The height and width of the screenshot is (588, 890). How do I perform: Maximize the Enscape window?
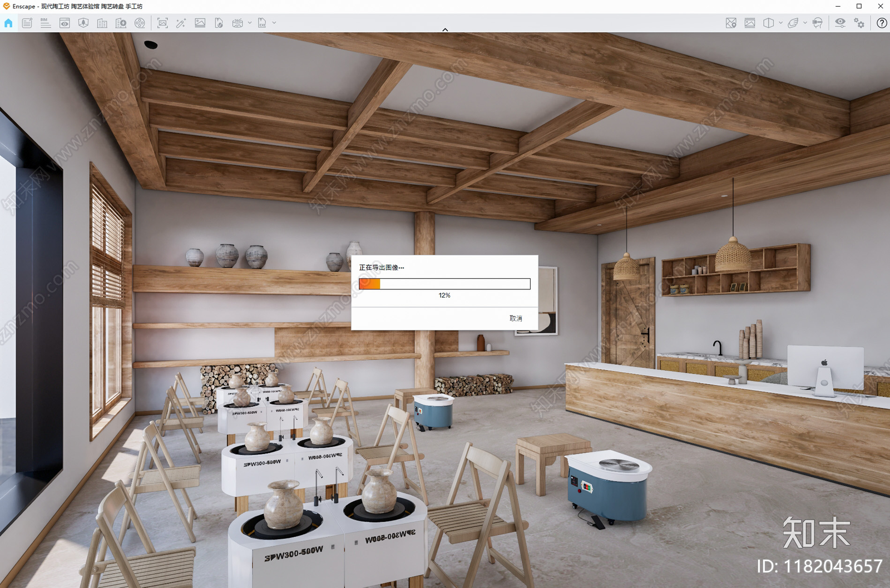(x=859, y=6)
